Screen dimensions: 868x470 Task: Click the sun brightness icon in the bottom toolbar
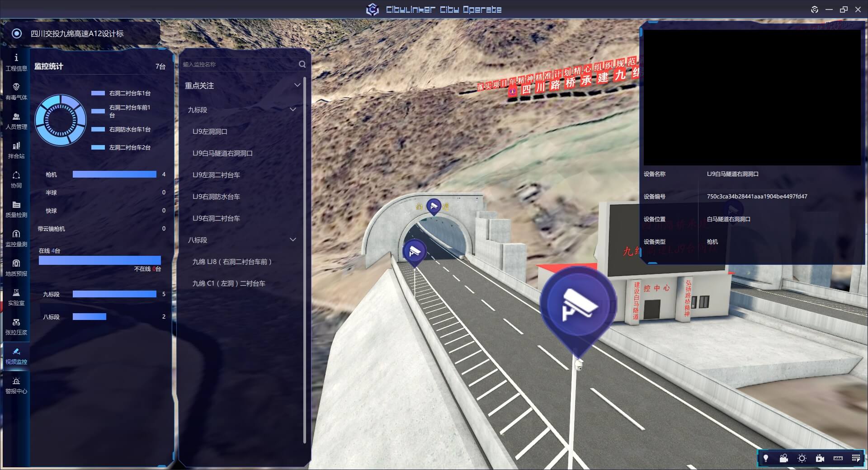point(802,458)
